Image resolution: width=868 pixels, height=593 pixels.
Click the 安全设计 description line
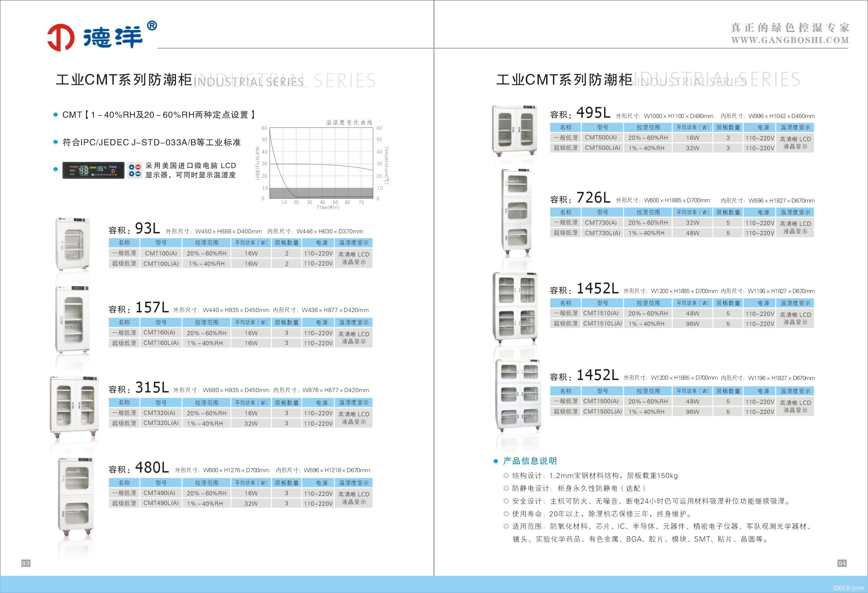click(x=652, y=501)
